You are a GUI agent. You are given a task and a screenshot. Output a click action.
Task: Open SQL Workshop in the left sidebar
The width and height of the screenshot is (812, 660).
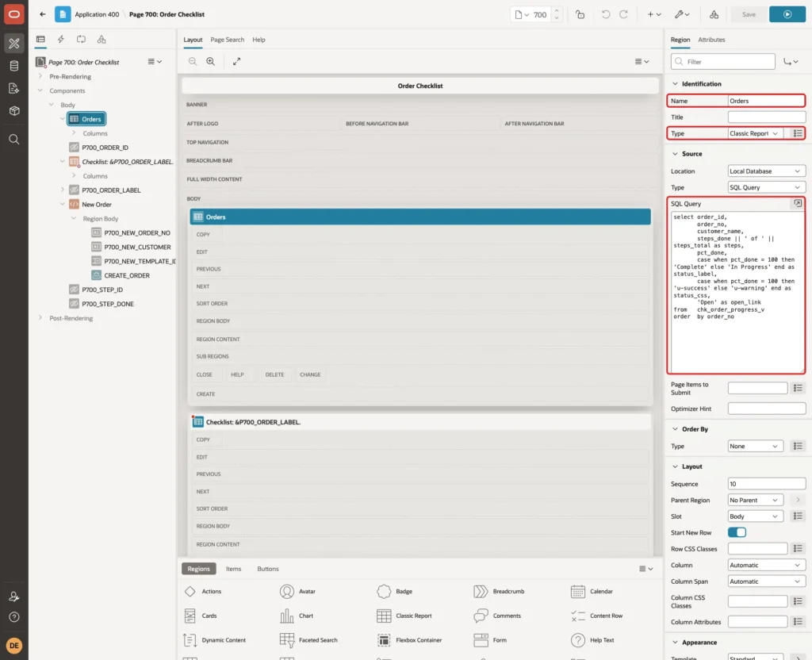14,66
